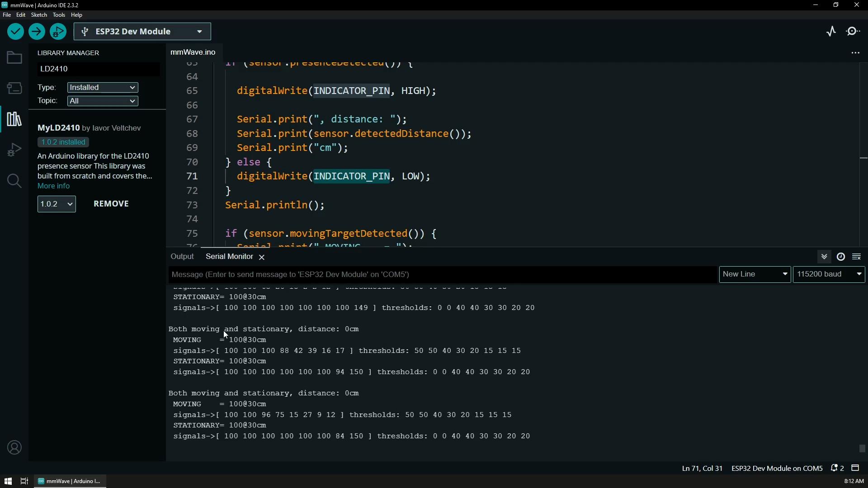
Task: Open the Boards Manager sidebar icon
Action: click(14, 88)
